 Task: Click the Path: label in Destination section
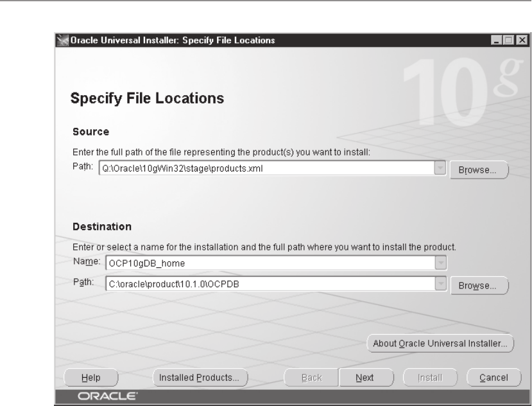83,282
